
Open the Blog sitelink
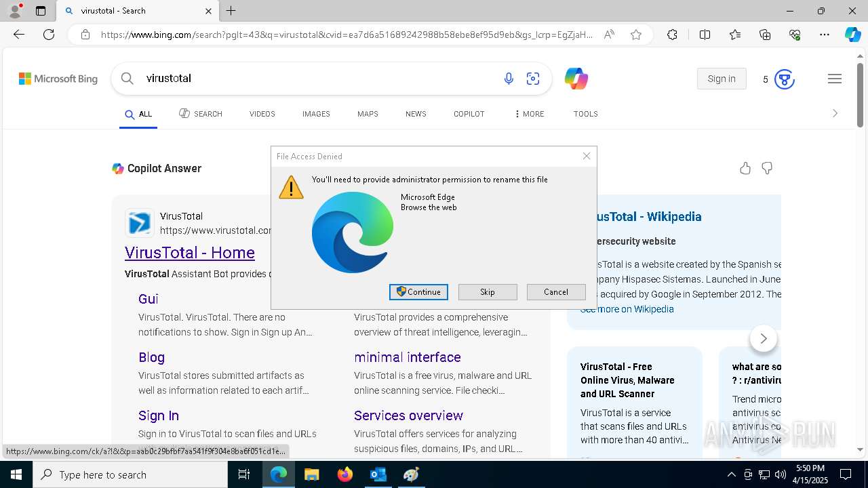pyautogui.click(x=151, y=357)
